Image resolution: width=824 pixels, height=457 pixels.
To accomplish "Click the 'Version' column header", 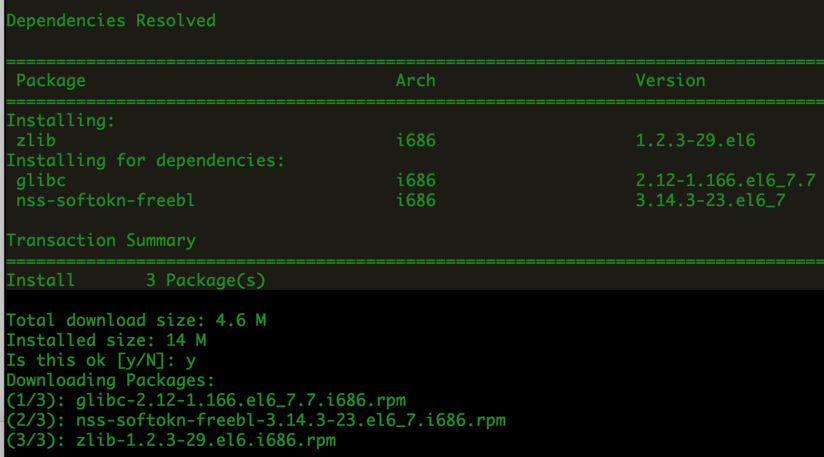I will pos(671,80).
